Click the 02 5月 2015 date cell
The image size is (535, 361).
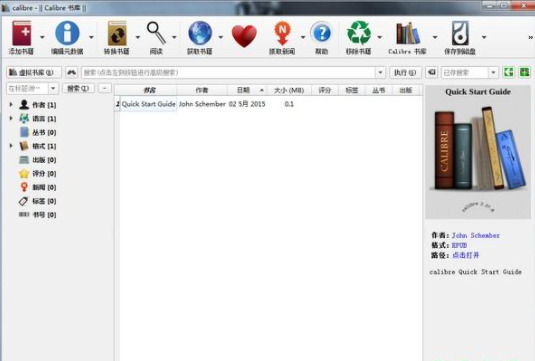247,104
